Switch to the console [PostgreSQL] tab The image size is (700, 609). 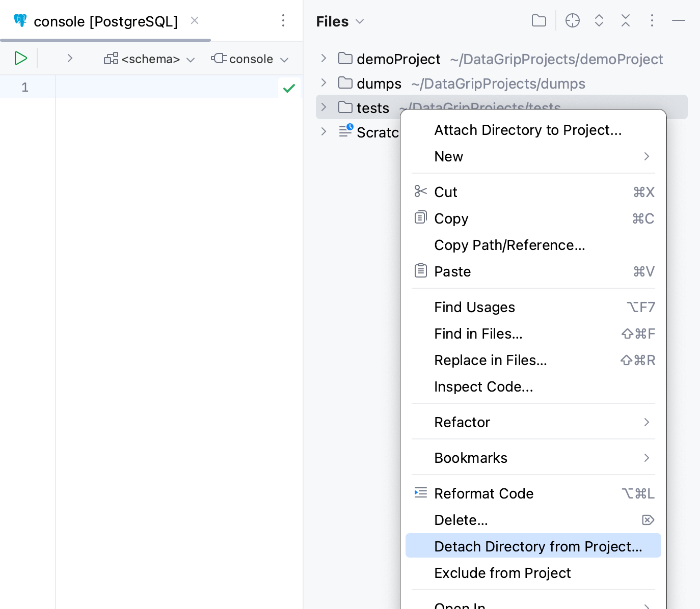[x=105, y=21]
